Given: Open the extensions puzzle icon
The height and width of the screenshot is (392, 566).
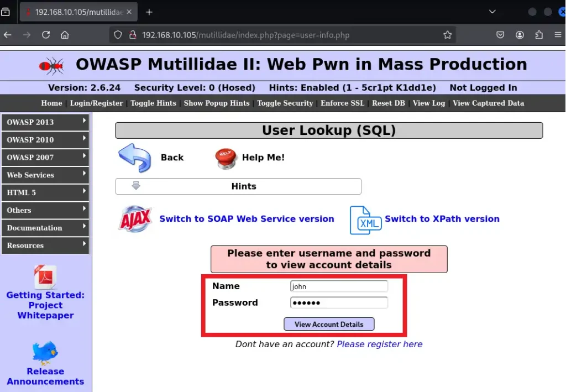Looking at the screenshot, I should click(539, 35).
